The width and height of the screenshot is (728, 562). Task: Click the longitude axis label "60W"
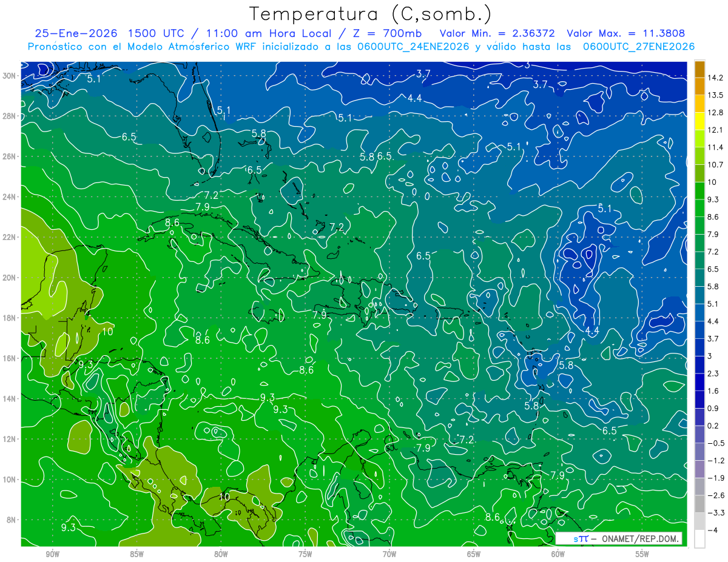tap(558, 554)
